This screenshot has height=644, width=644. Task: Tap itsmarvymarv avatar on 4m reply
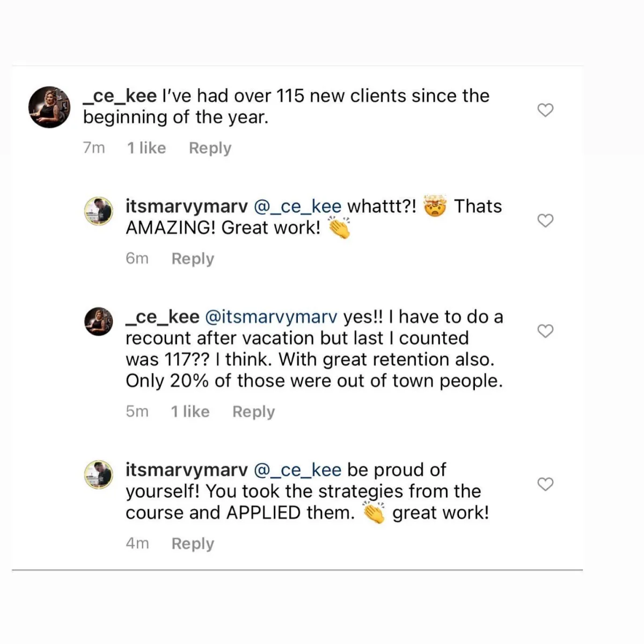(x=99, y=474)
